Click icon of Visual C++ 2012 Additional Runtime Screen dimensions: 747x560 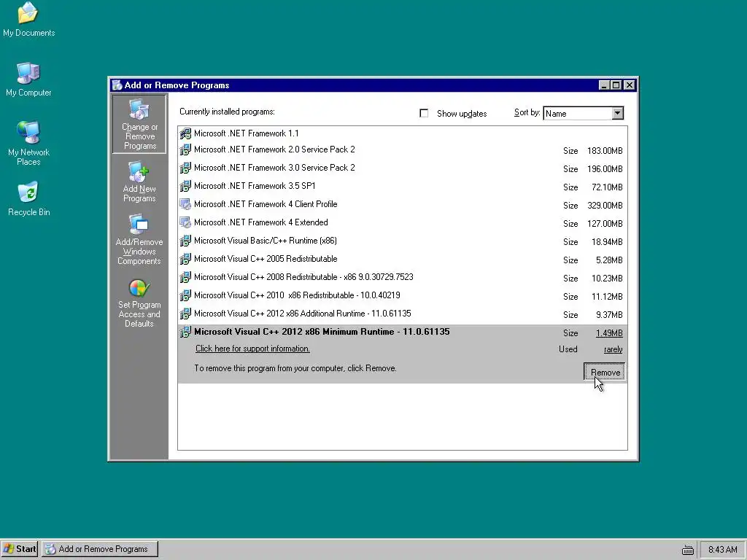tap(185, 314)
